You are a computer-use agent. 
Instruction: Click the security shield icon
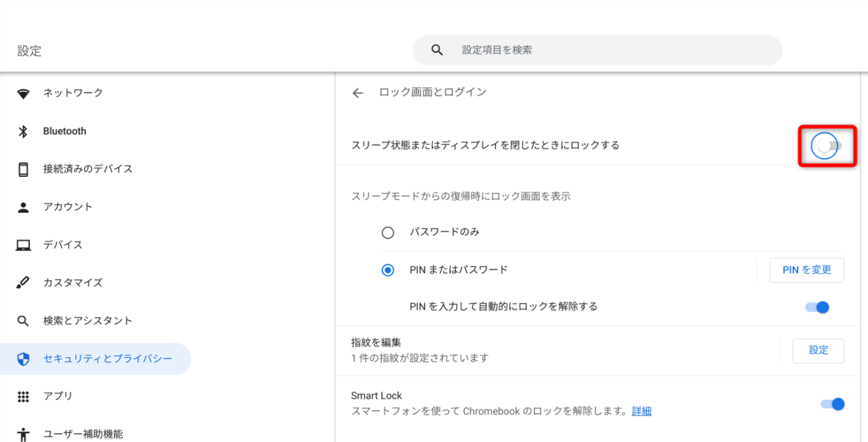pyautogui.click(x=24, y=359)
